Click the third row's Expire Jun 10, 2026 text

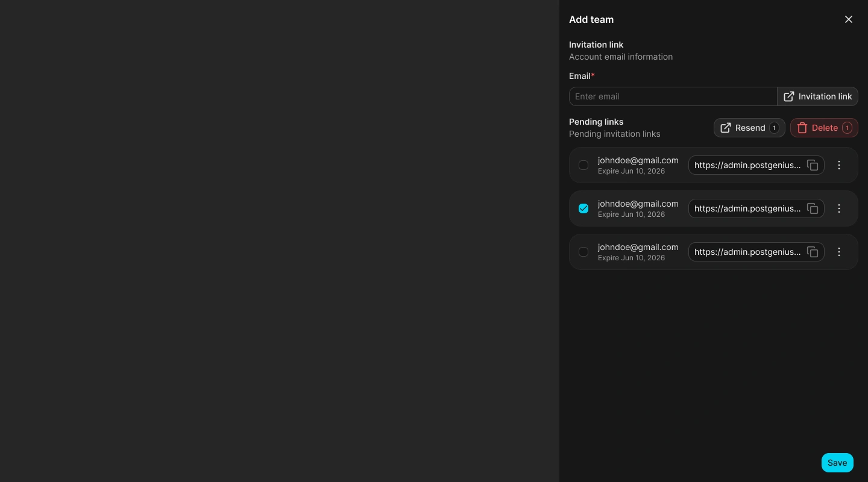pyautogui.click(x=631, y=258)
